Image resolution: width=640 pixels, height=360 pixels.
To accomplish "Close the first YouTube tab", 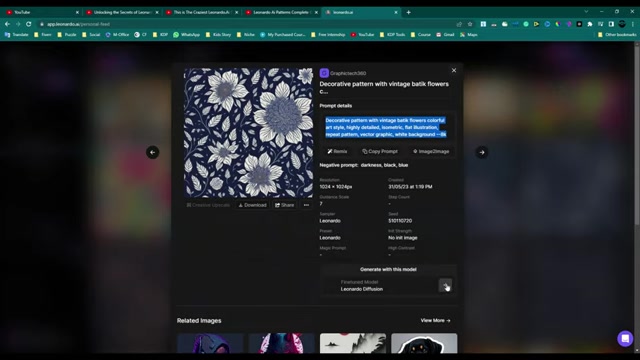I will pos(77,12).
